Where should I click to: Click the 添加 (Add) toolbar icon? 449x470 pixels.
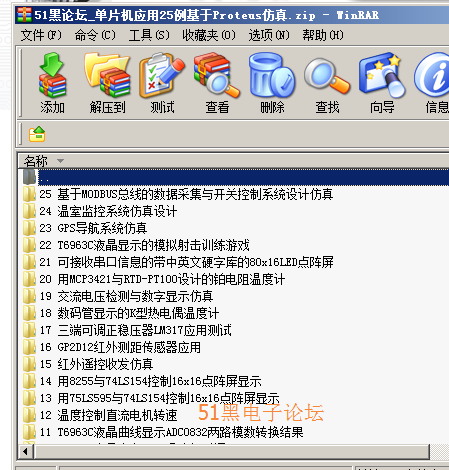pos(52,76)
